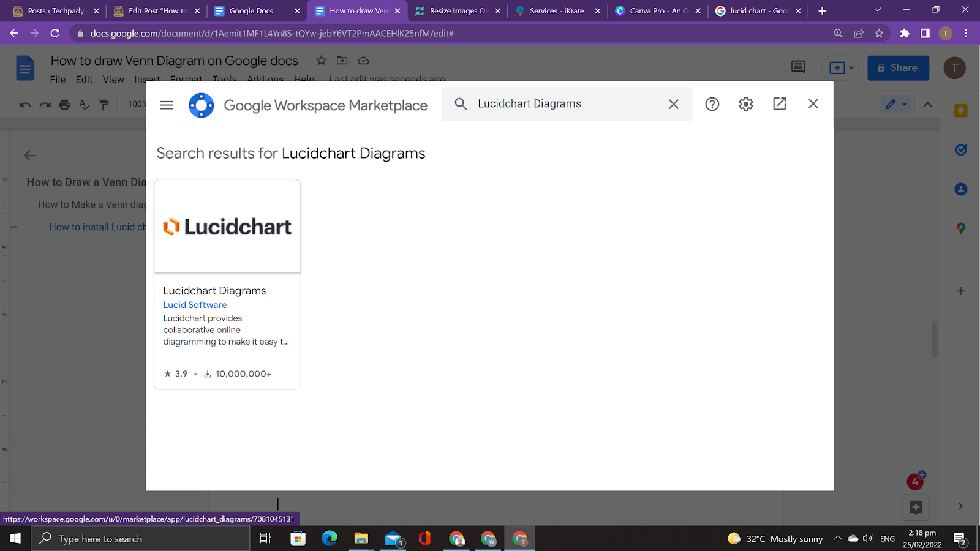Run spelling and grammar check
This screenshot has height=551, width=980.
[85, 105]
